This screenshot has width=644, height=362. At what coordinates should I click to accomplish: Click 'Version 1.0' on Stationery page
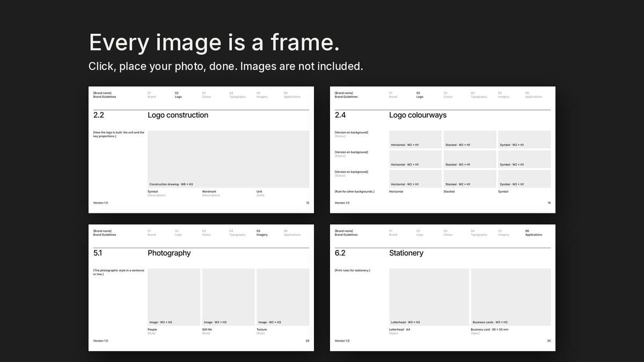(342, 341)
